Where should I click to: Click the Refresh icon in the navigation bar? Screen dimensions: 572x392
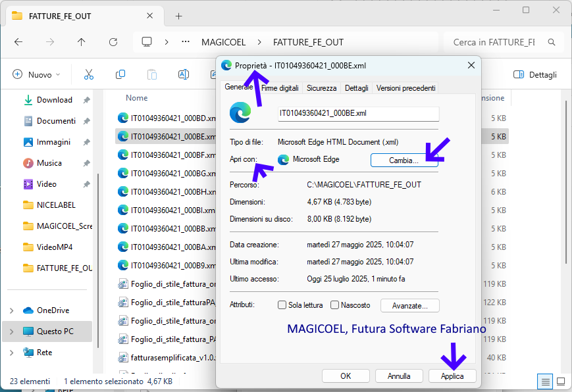[x=113, y=42]
